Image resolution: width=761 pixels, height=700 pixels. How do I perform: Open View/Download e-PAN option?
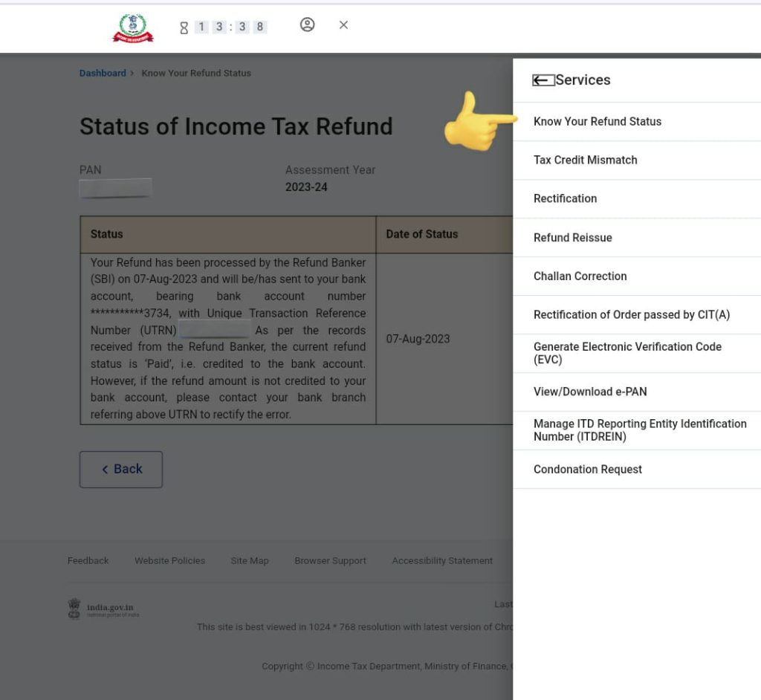(x=590, y=392)
